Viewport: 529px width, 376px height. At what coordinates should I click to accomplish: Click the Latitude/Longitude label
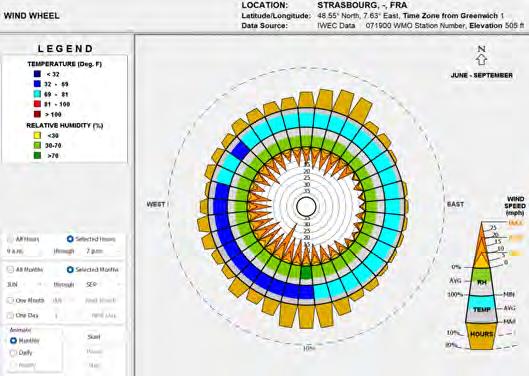[x=276, y=16]
